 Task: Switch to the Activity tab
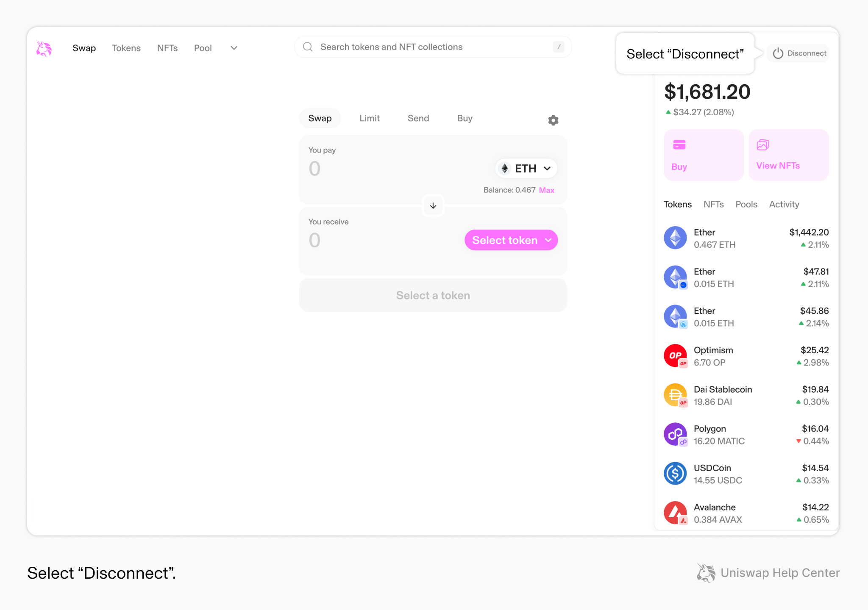coord(784,204)
